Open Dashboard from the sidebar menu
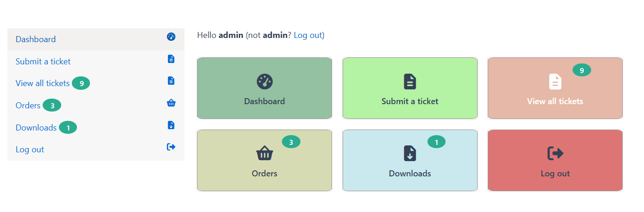644x212 pixels. click(x=36, y=39)
